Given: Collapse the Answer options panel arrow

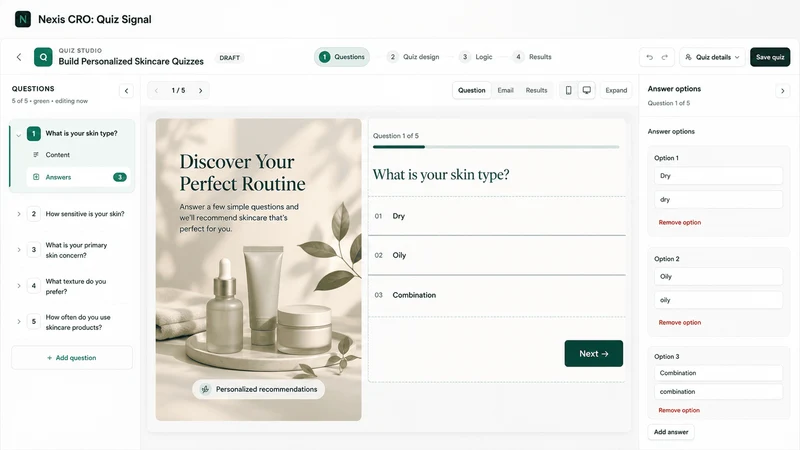Looking at the screenshot, I should point(783,91).
